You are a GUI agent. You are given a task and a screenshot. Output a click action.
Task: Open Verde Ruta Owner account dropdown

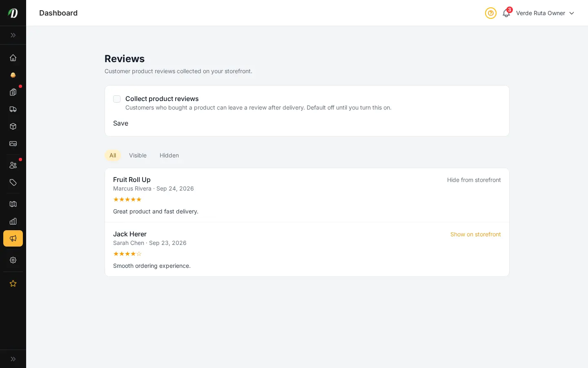click(545, 13)
